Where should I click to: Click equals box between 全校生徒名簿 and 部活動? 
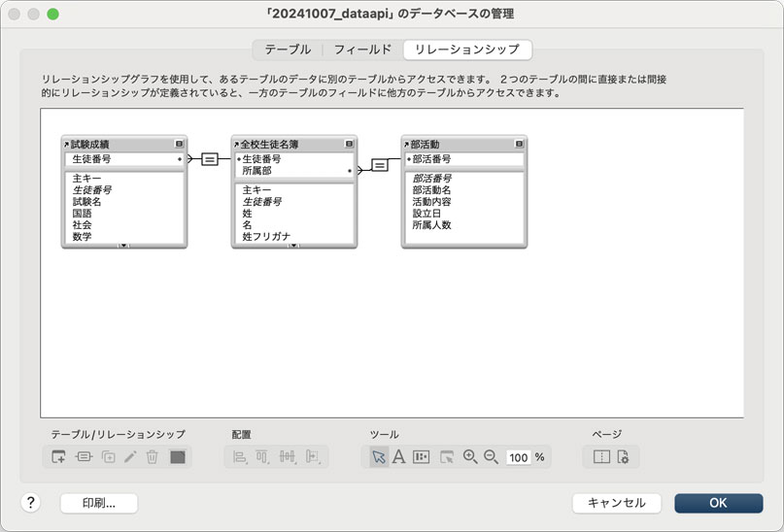pyautogui.click(x=380, y=165)
